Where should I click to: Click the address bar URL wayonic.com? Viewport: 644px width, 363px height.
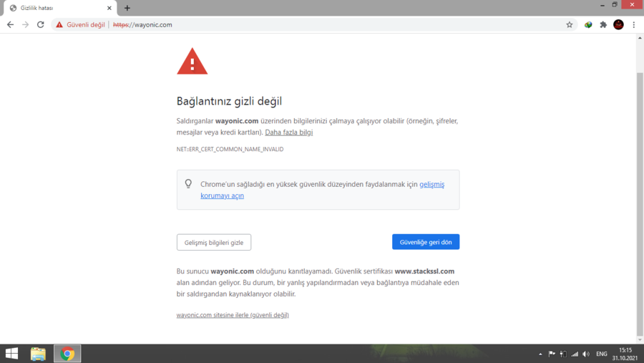click(142, 24)
